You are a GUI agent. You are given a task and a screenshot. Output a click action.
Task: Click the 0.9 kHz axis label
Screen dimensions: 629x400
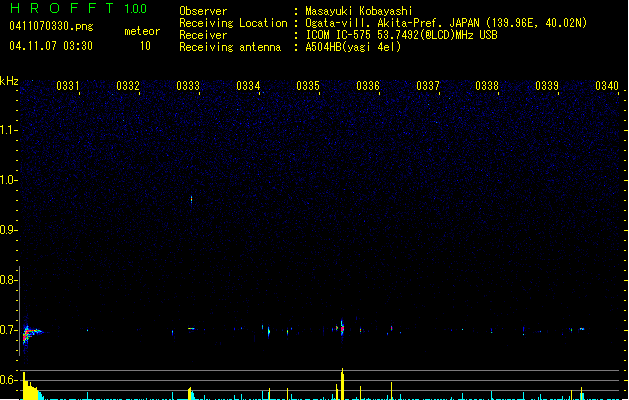8,230
